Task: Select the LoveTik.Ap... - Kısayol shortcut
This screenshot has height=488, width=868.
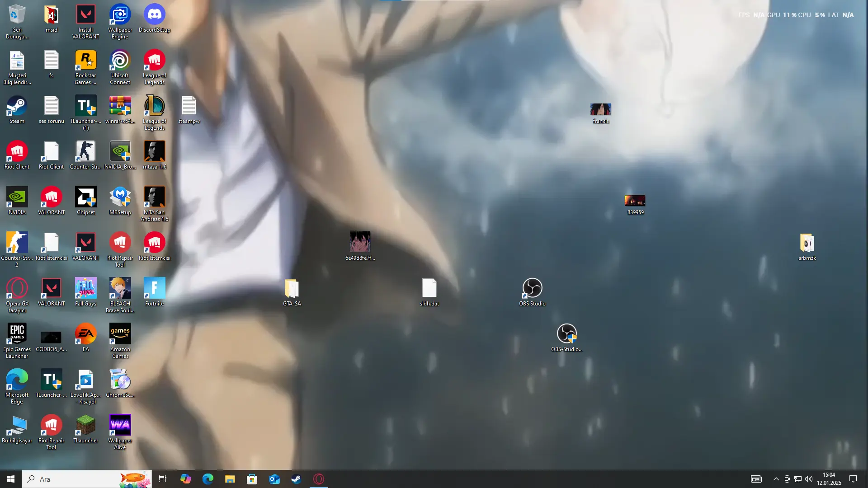Action: 85,387
